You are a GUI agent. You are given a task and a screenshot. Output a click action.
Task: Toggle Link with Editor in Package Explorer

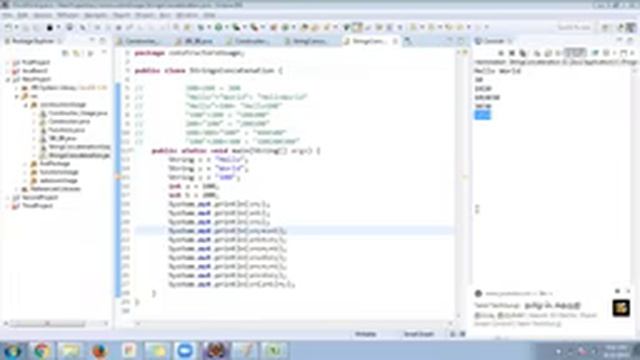coord(76,53)
